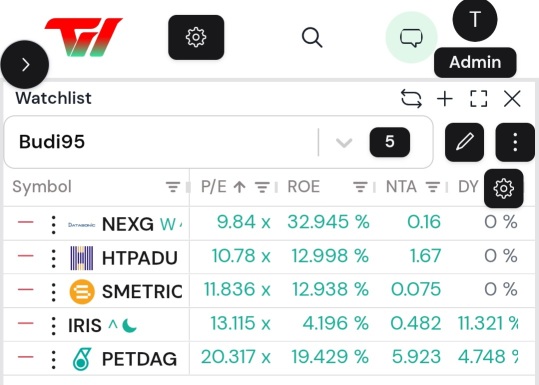Edit Budi95 watchlist with pencil icon
This screenshot has width=539, height=385.
464,142
